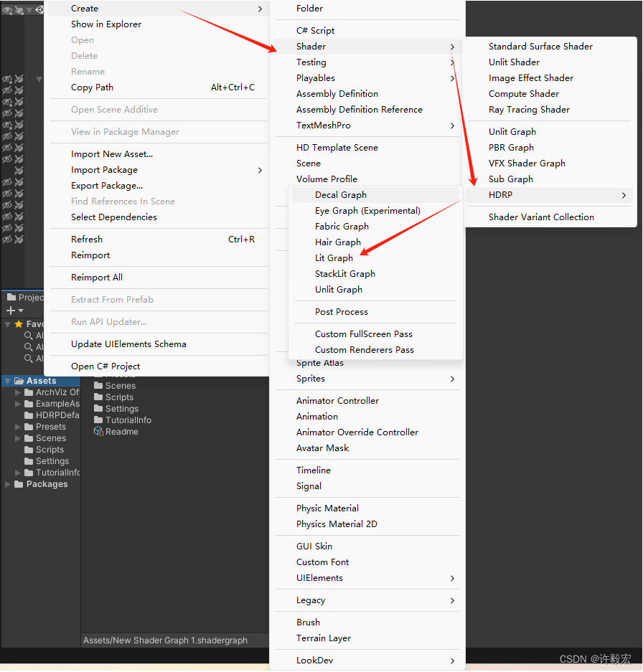643x672 pixels.
Task: Click the Project tab folder icon
Action: (x=11, y=295)
